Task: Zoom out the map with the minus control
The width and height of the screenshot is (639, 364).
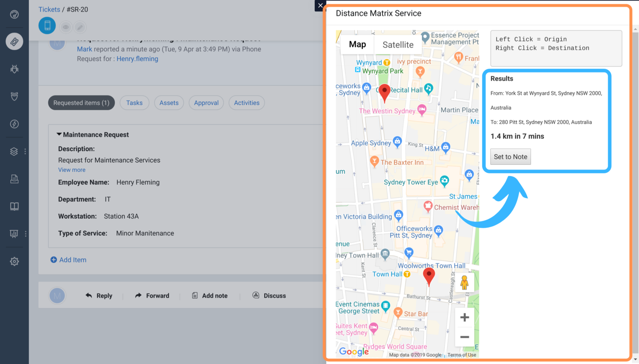Action: (x=464, y=337)
